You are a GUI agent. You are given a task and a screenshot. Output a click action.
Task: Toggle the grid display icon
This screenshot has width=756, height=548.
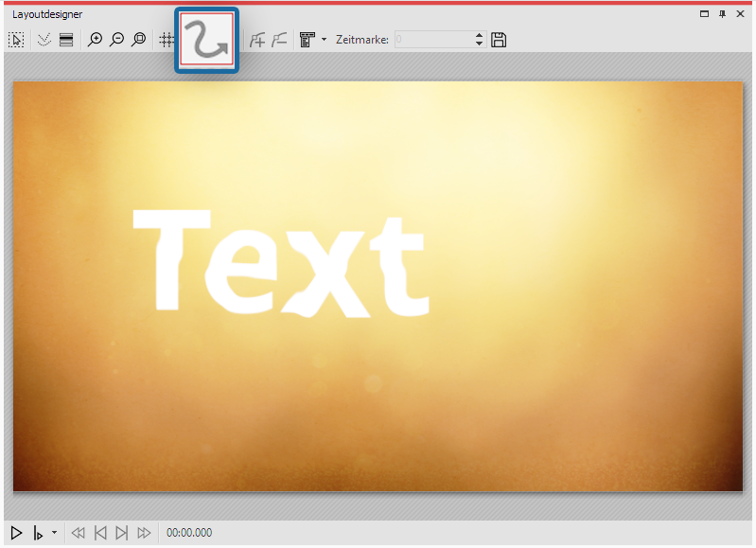[x=167, y=40]
